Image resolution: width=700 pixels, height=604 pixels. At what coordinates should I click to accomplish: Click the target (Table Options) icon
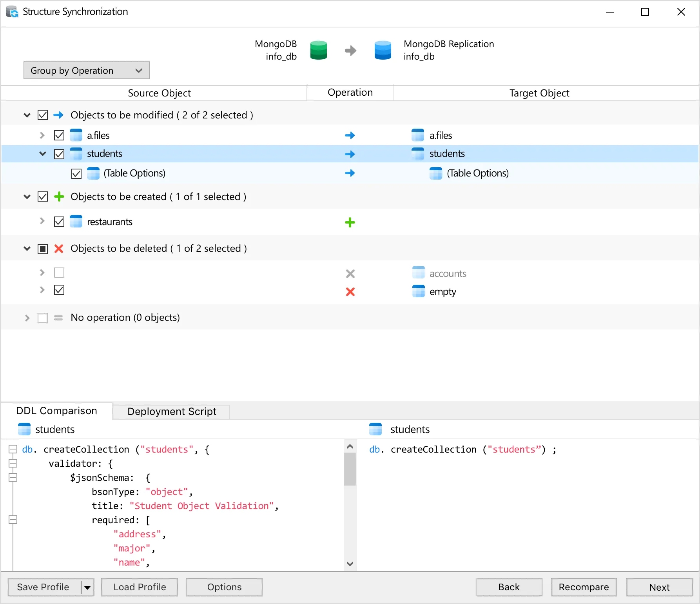tap(436, 173)
